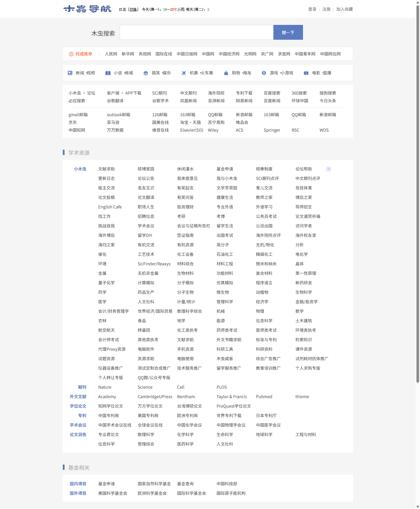Click the open book icon beside 小说
This screenshot has height=509, width=420.
[x=108, y=73]
